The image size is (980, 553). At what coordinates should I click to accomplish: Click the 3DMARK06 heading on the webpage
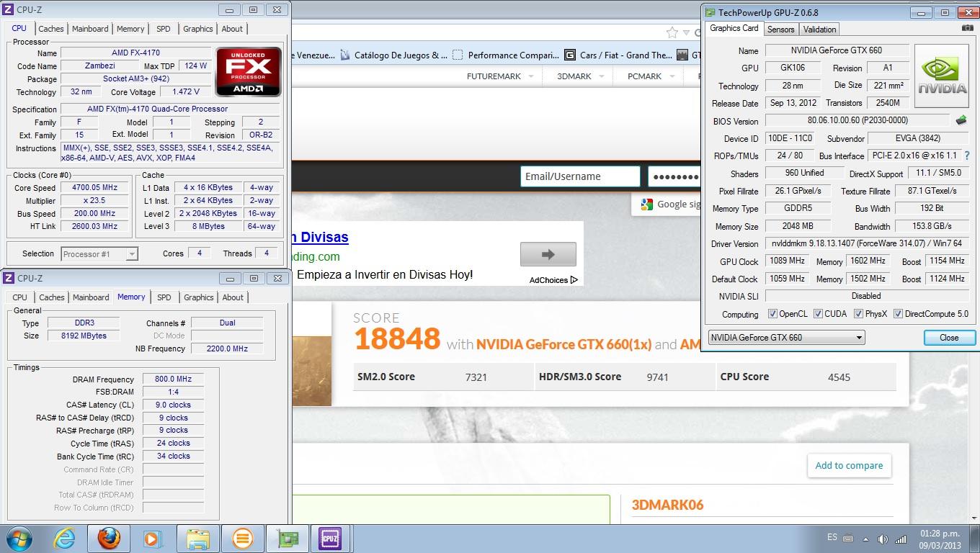tap(667, 505)
